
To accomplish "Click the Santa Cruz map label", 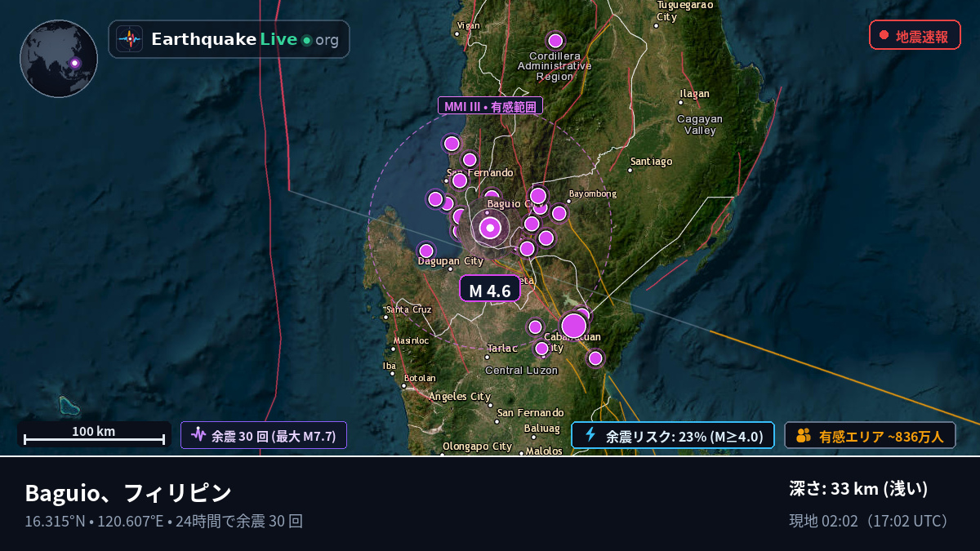I will (x=409, y=309).
